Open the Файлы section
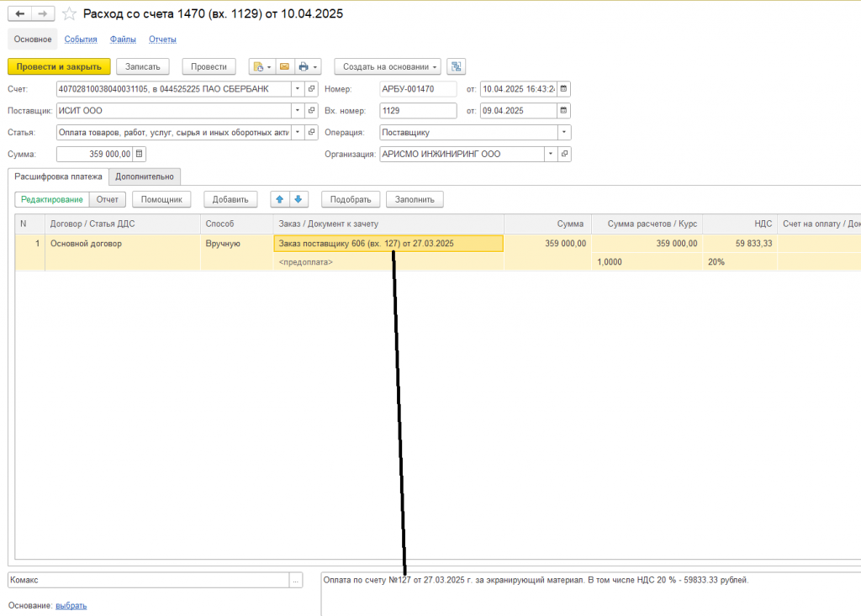Image resolution: width=861 pixels, height=616 pixels. (x=123, y=39)
